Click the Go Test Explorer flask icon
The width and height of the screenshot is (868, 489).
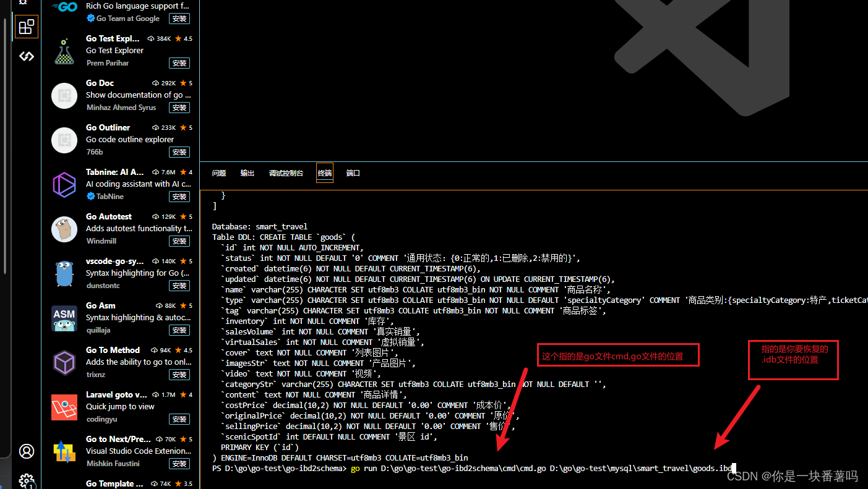tap(64, 51)
